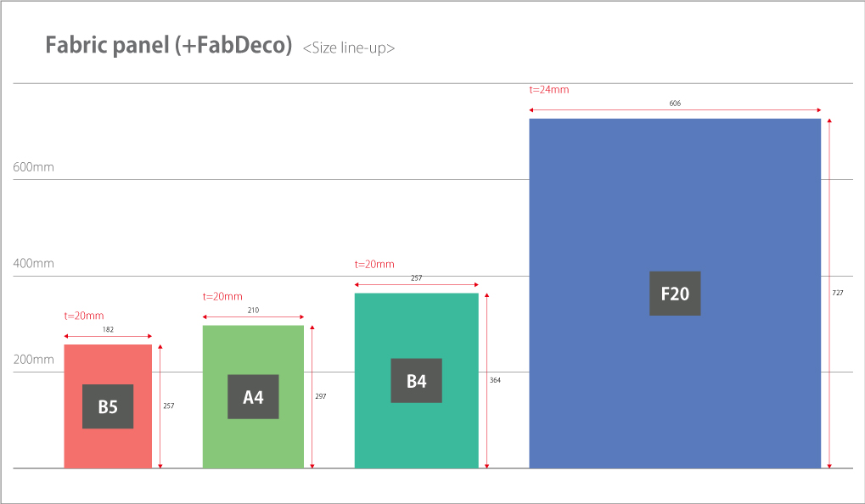Click the red B5 panel rectangle

pos(108,363)
